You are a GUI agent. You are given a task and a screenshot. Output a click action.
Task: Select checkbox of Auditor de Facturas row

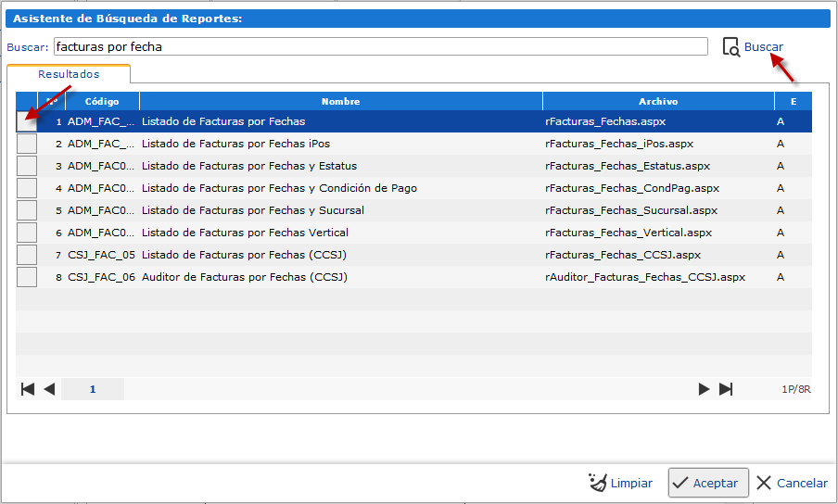(x=27, y=277)
